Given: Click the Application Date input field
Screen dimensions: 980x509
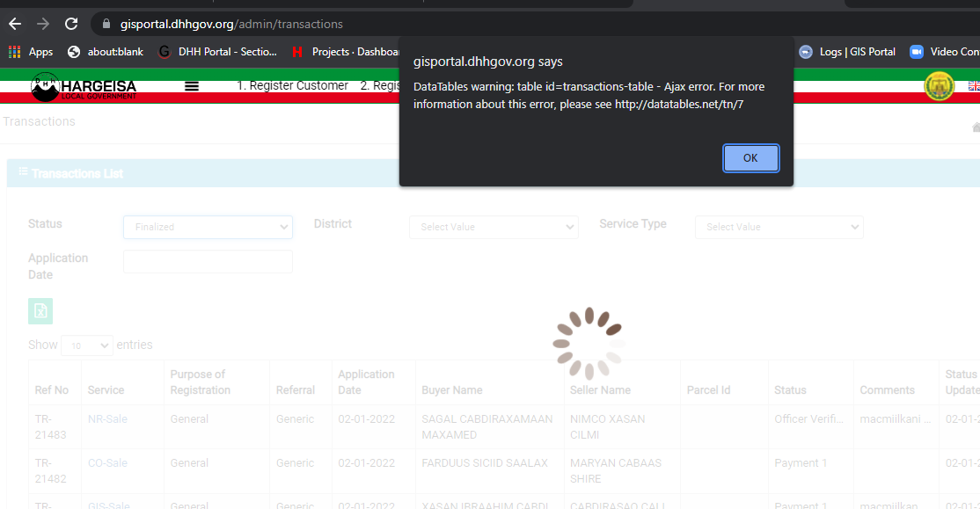Looking at the screenshot, I should click(208, 262).
